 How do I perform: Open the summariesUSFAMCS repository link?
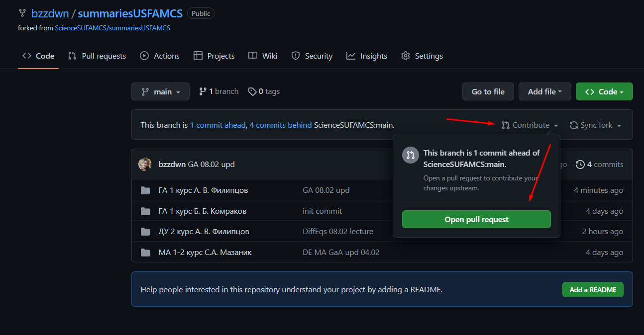point(130,13)
